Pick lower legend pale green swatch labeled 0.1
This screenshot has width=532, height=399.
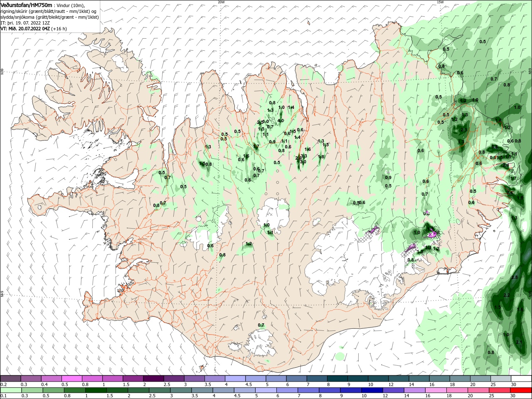point(11,390)
